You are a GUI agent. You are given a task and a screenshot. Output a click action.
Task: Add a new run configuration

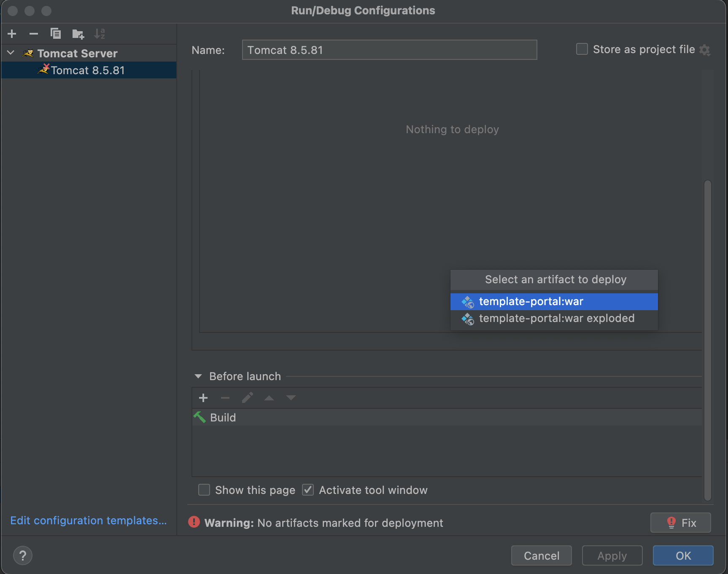click(x=12, y=34)
